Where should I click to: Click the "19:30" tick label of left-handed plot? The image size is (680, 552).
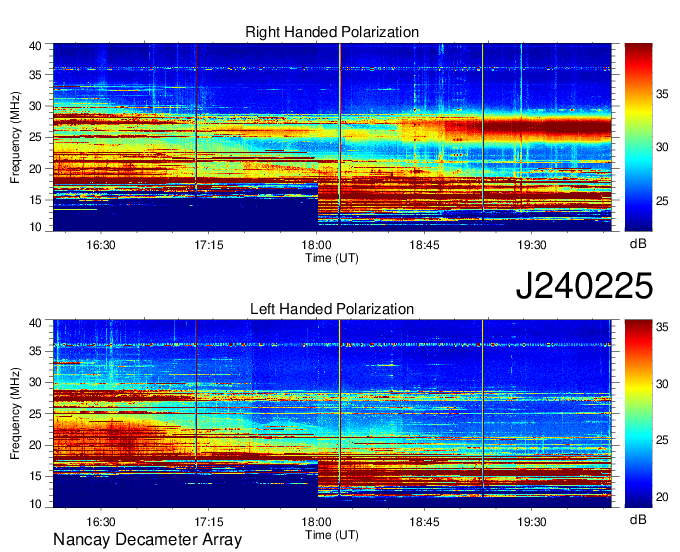pos(532,522)
